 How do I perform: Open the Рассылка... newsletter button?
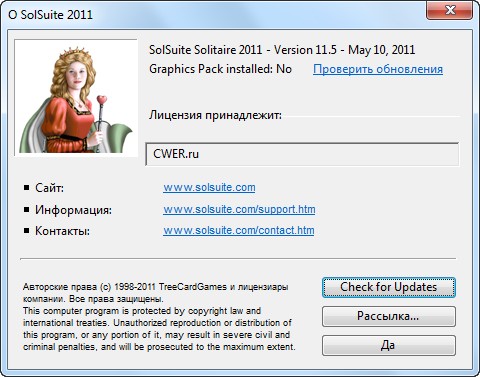[x=389, y=316]
